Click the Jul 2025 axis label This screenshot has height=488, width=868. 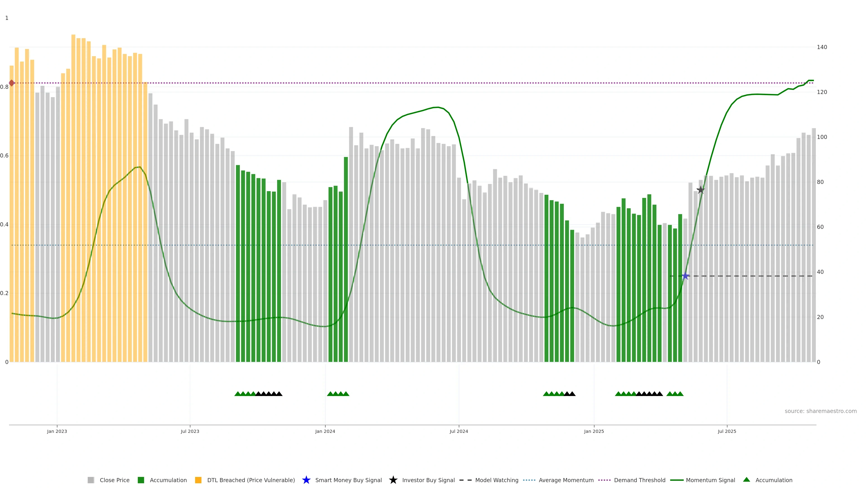pos(727,431)
